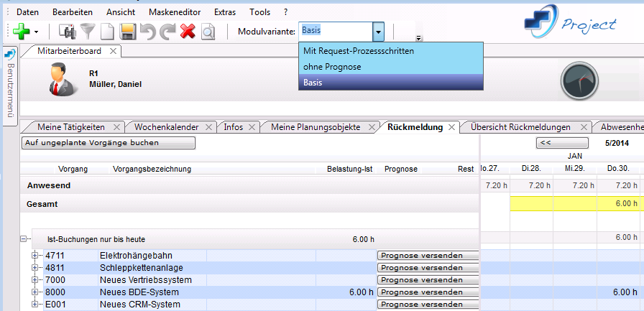Viewport: 644px width, 311px height.
Task: Switch to Meine Tätigkeiten tab
Action: (70, 127)
